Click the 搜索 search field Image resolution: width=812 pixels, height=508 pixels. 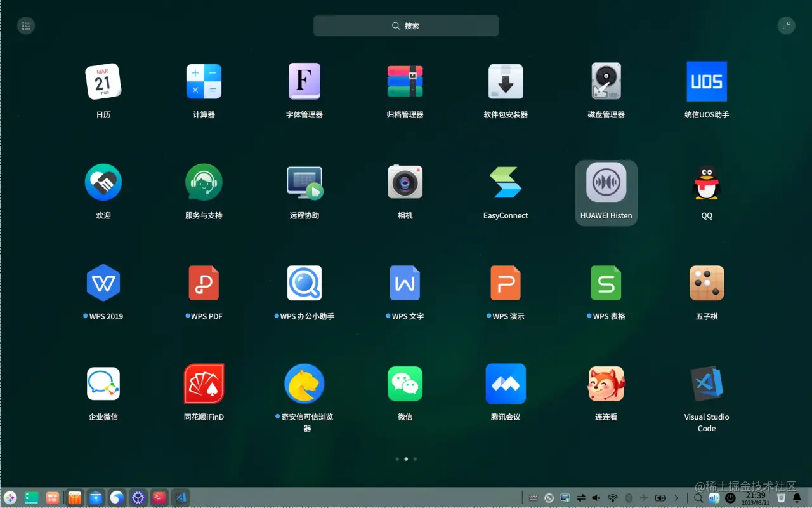(406, 26)
